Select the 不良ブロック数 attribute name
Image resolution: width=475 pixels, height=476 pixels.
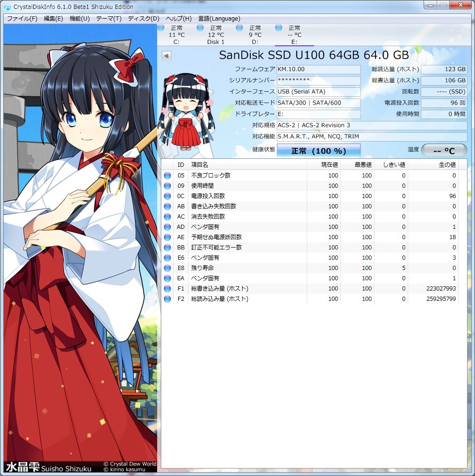[x=210, y=176]
